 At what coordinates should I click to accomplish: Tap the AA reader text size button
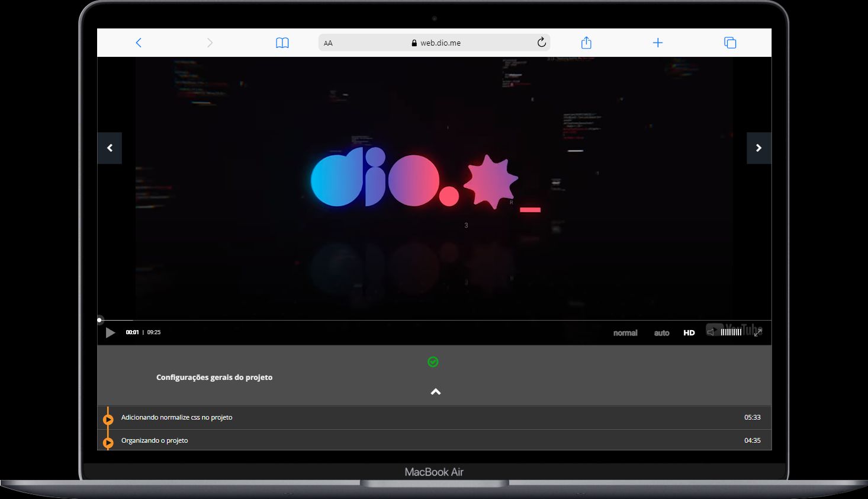coord(328,43)
